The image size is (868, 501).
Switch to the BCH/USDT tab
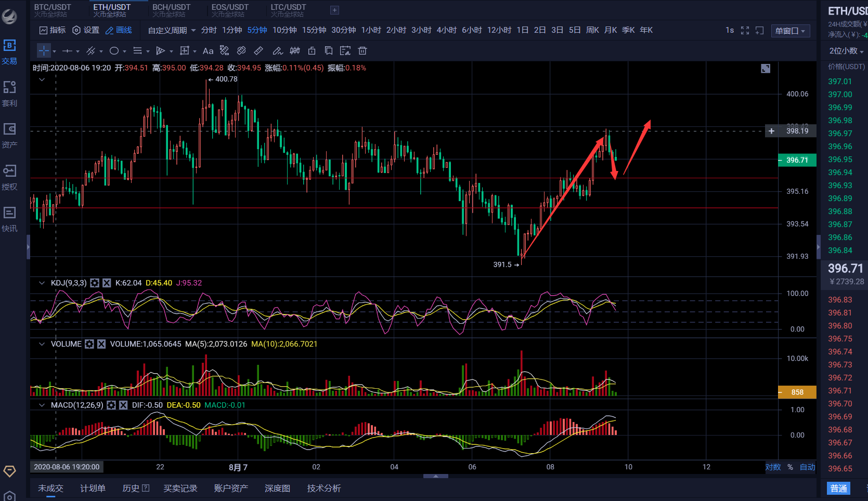tap(171, 10)
